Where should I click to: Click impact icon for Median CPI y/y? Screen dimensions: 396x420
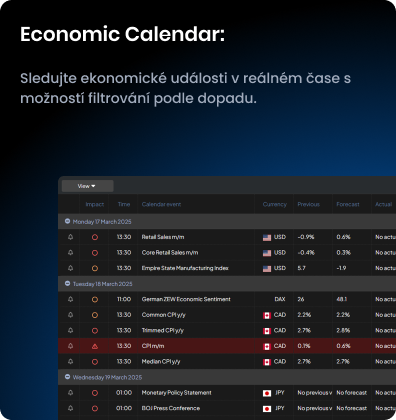click(x=95, y=362)
